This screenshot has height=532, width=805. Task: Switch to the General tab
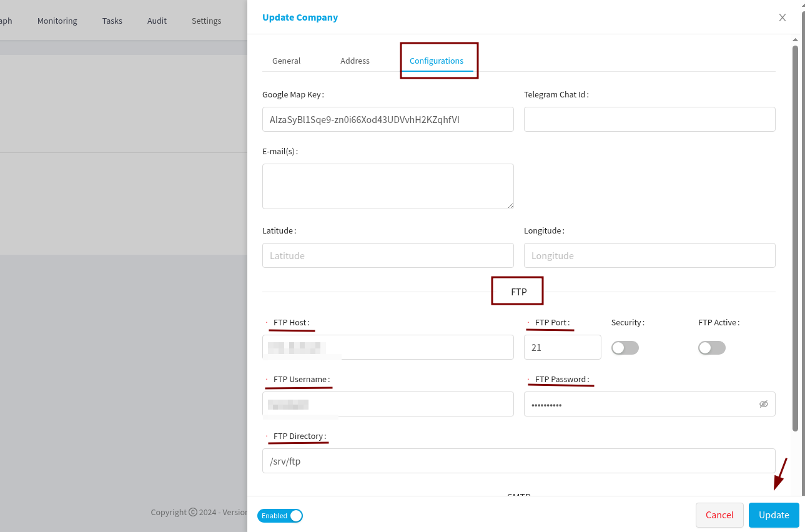point(286,61)
